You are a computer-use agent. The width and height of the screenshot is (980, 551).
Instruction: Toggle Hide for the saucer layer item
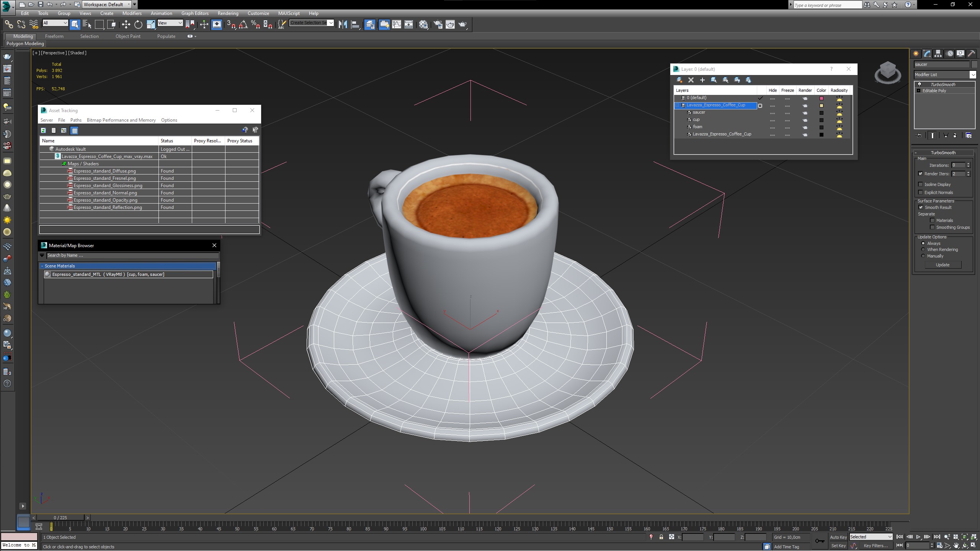tap(772, 113)
